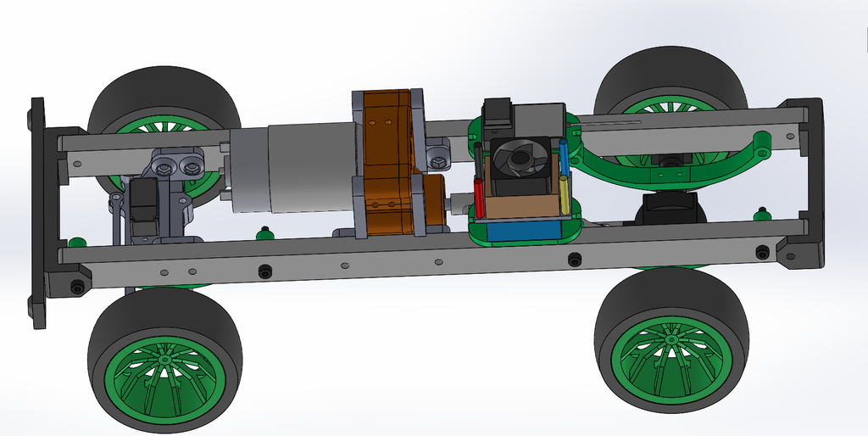The width and height of the screenshot is (868, 436).
Task: Select the gray servo mounting bracket with bolts
Action: point(176,166)
